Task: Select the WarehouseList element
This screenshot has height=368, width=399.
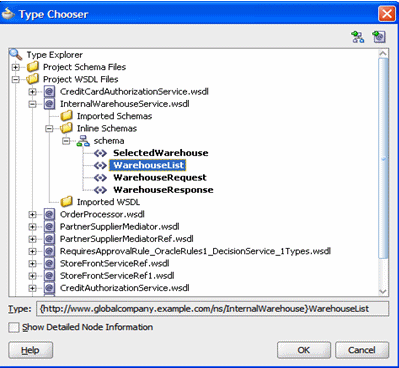Action: click(148, 165)
